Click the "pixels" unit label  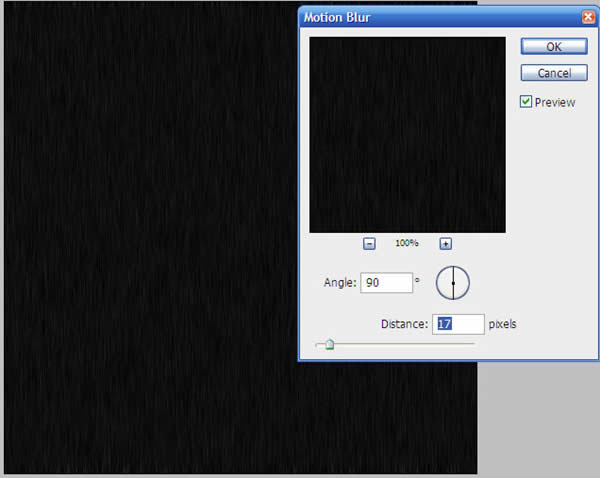(502, 324)
